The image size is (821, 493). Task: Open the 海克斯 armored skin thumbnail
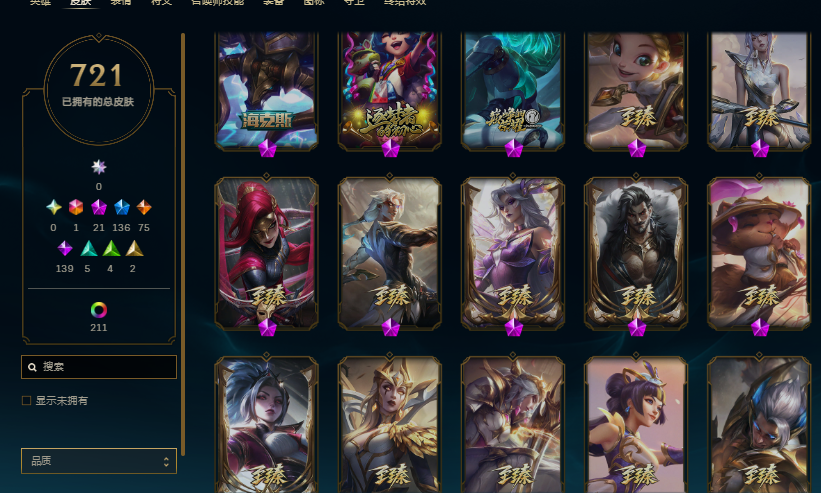[267, 90]
